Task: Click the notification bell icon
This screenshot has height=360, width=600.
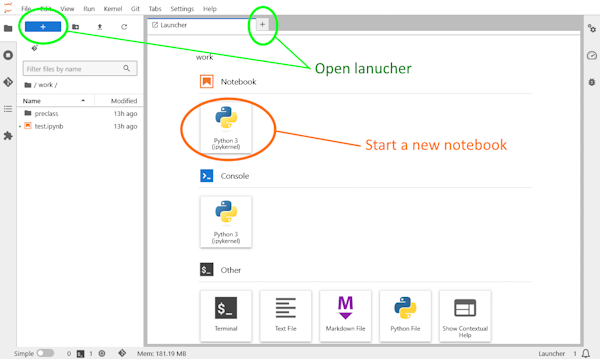Action: click(x=585, y=353)
